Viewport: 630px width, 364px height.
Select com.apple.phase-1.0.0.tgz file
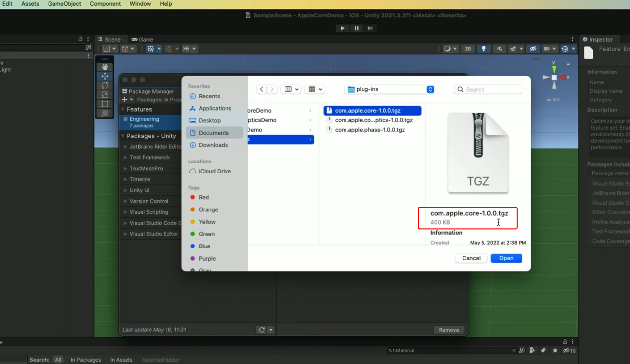[372, 130]
